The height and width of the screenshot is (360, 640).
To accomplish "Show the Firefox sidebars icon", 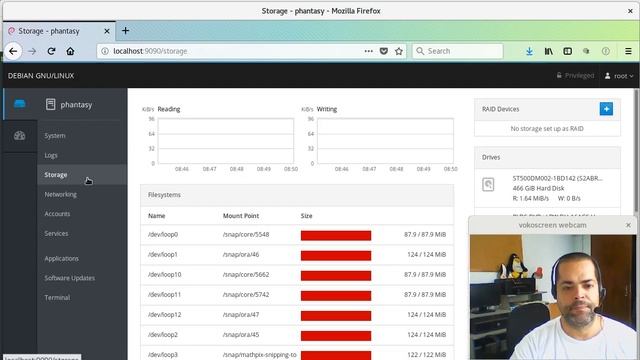I will click(567, 51).
